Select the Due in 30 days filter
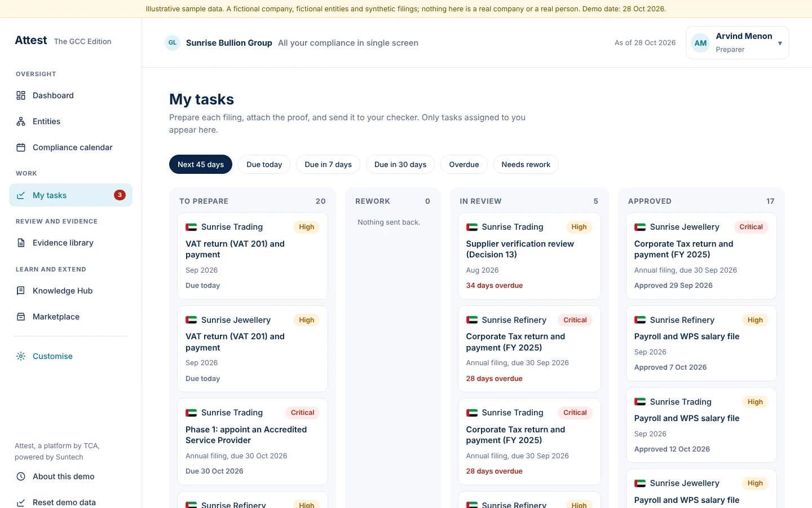The height and width of the screenshot is (508, 812). click(400, 164)
